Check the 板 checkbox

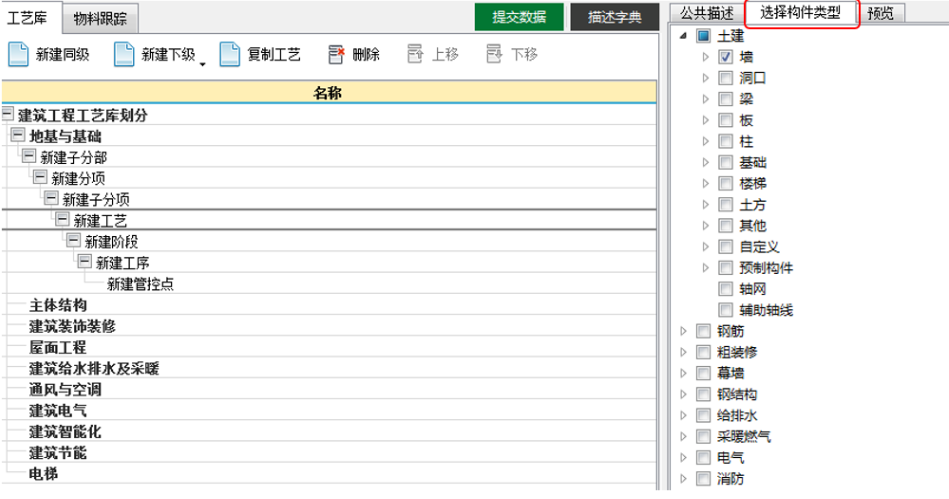726,121
